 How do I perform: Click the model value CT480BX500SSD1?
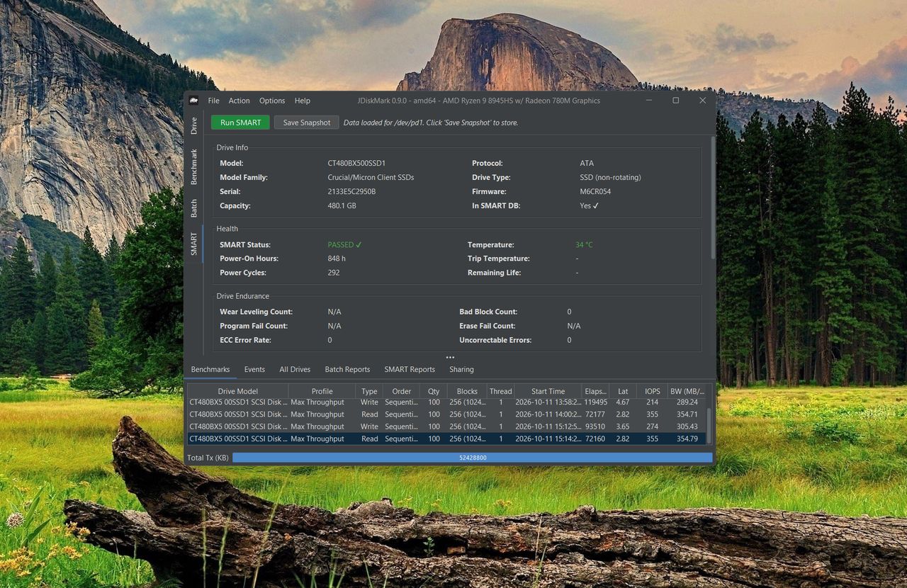(x=356, y=163)
